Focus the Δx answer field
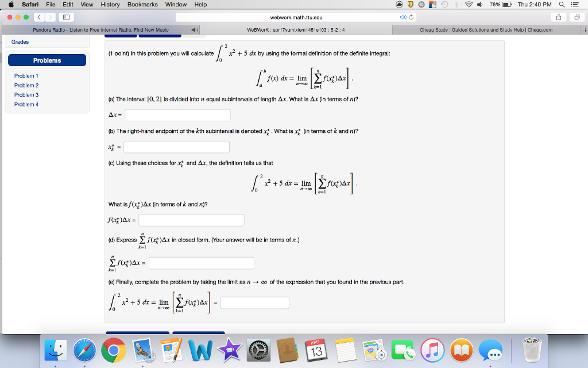The width and height of the screenshot is (588, 368). 177,115
